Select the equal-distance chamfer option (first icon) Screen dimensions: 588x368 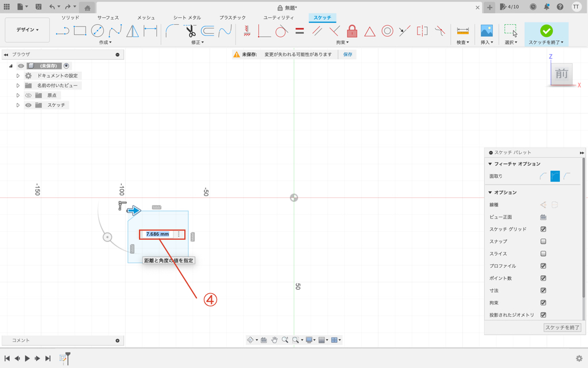pos(543,176)
